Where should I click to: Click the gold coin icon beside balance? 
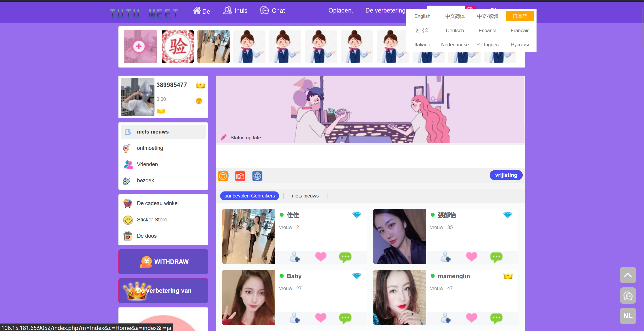(x=199, y=101)
